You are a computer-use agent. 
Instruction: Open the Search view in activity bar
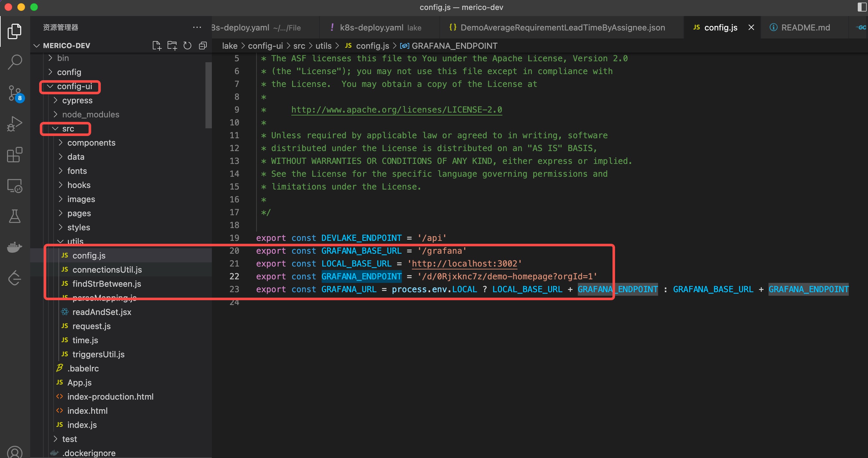pyautogui.click(x=15, y=62)
